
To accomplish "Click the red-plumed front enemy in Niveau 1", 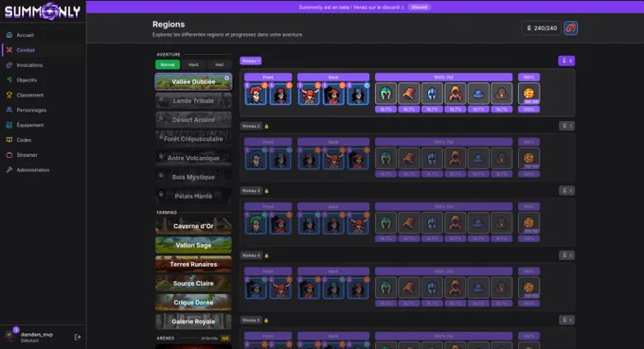I will point(256,94).
